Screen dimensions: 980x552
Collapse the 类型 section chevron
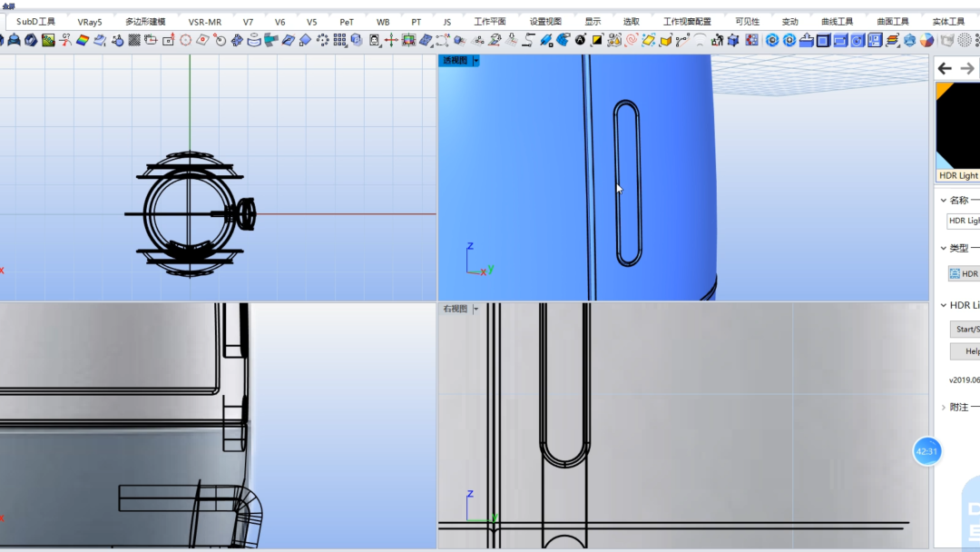click(x=943, y=248)
